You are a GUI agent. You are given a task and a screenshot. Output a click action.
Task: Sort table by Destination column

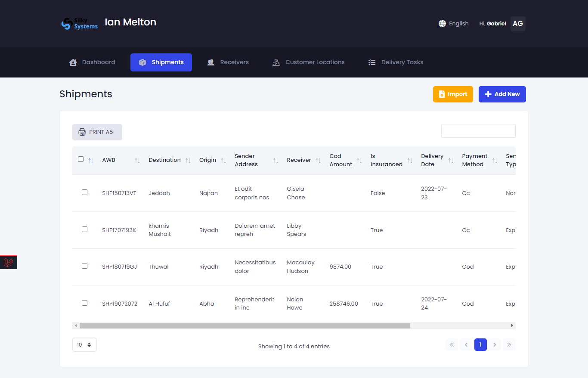[188, 161]
